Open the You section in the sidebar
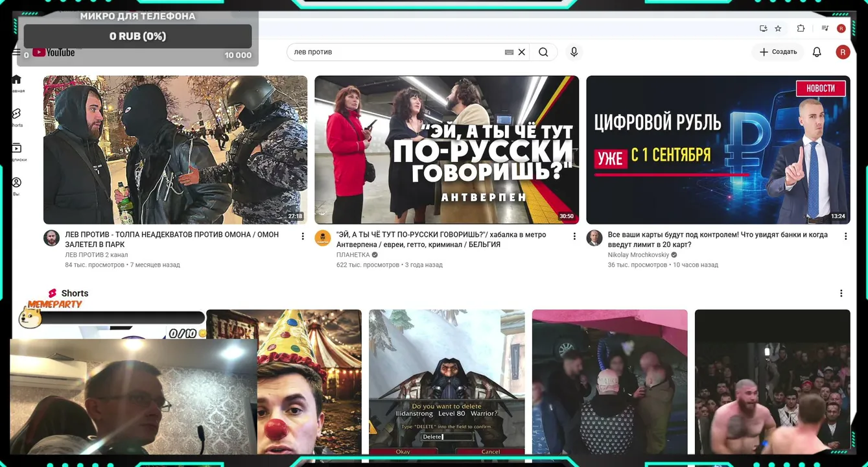Viewport: 868px width, 467px height. (17, 187)
